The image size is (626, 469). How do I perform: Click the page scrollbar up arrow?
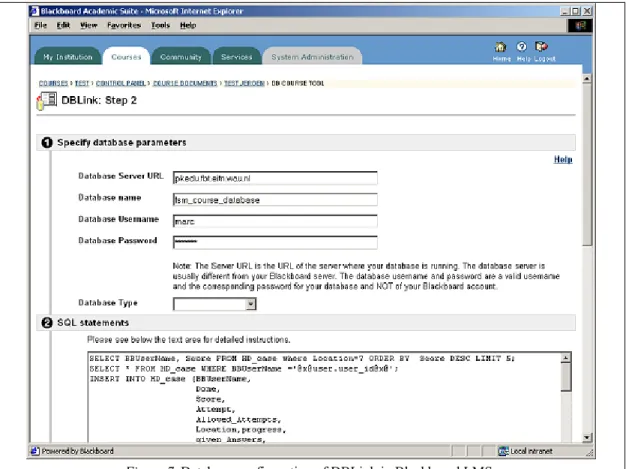click(x=587, y=79)
